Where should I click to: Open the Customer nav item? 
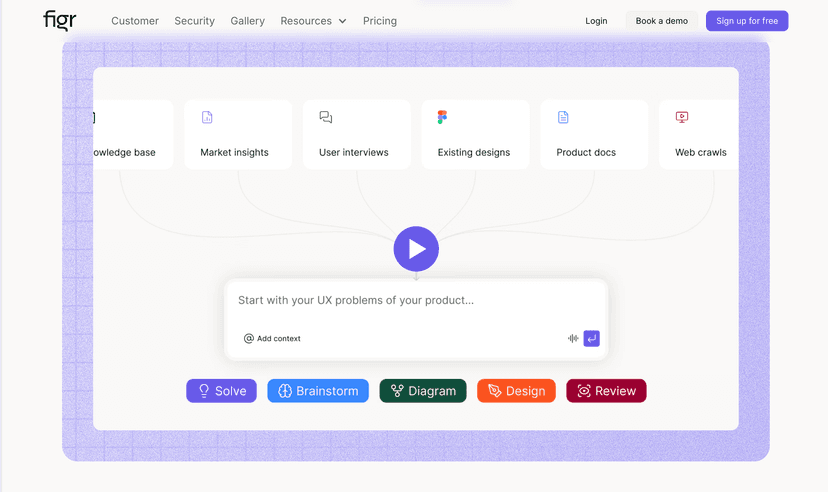[x=135, y=21]
